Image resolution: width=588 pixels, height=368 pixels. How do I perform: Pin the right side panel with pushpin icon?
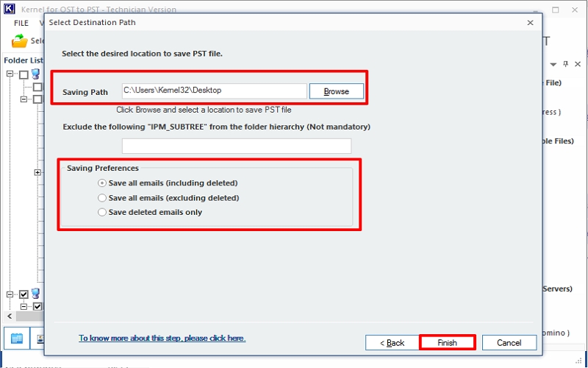tap(565, 65)
